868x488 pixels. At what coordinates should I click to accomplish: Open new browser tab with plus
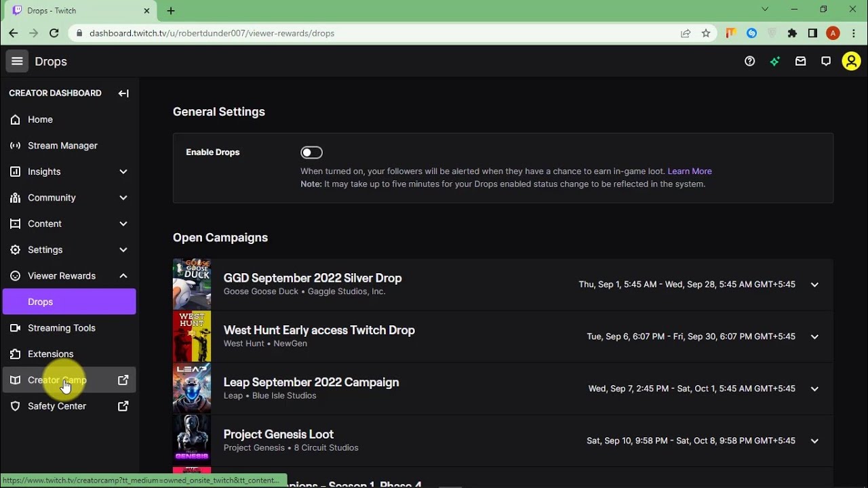[171, 11]
